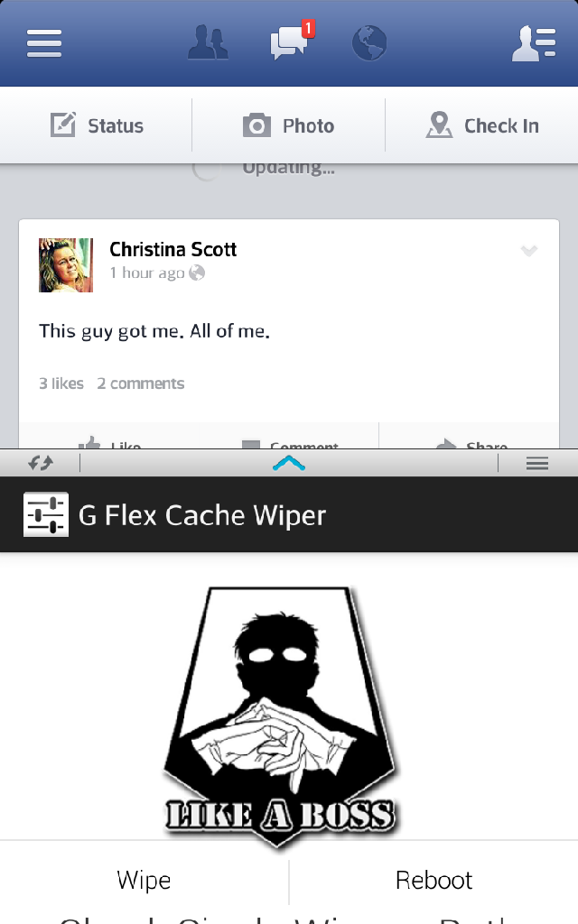This screenshot has height=924, width=578.
Task: Open the split-bar menu lines icon
Action: click(x=537, y=464)
